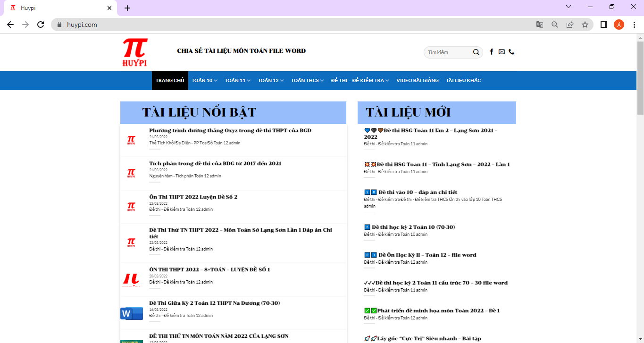Reload the page with refresh icon
The image size is (644, 343).
pos(41,25)
